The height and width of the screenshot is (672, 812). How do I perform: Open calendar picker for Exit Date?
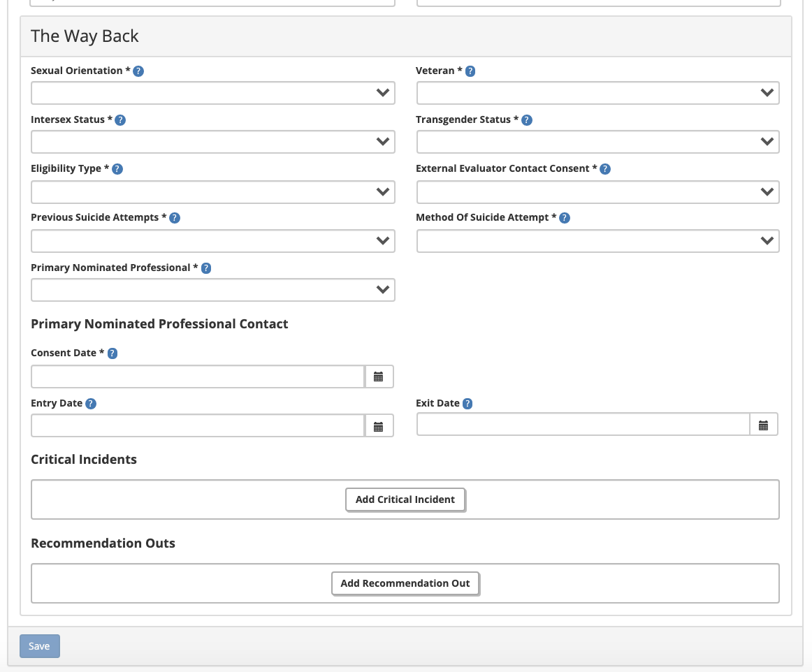pyautogui.click(x=763, y=425)
